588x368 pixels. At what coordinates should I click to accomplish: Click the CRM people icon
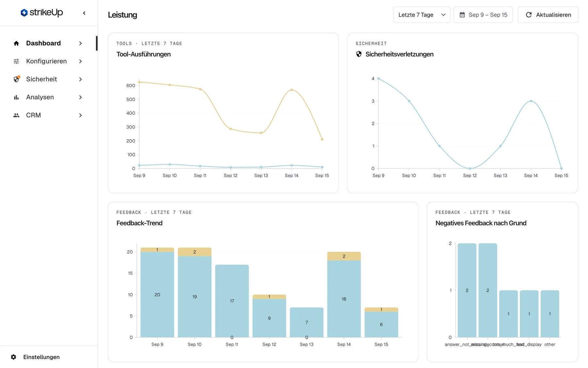(x=16, y=115)
